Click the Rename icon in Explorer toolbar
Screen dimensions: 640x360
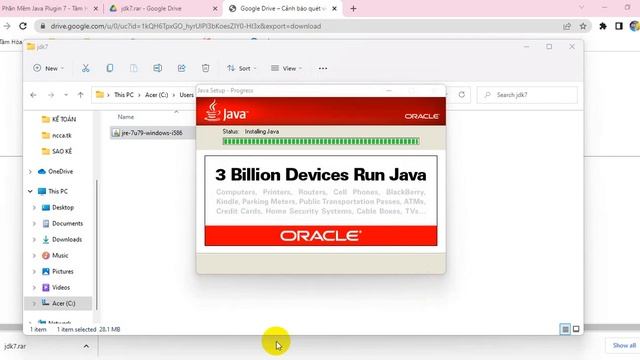(x=158, y=68)
